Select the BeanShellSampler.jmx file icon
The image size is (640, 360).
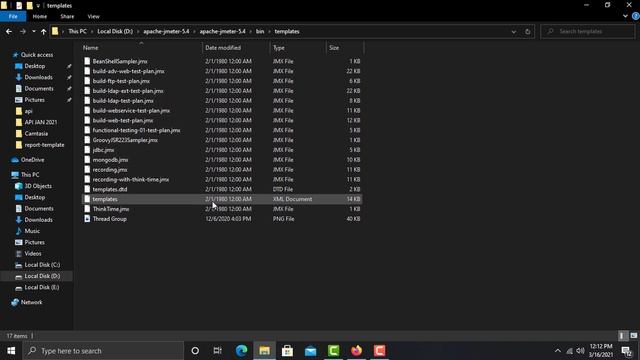(x=87, y=61)
